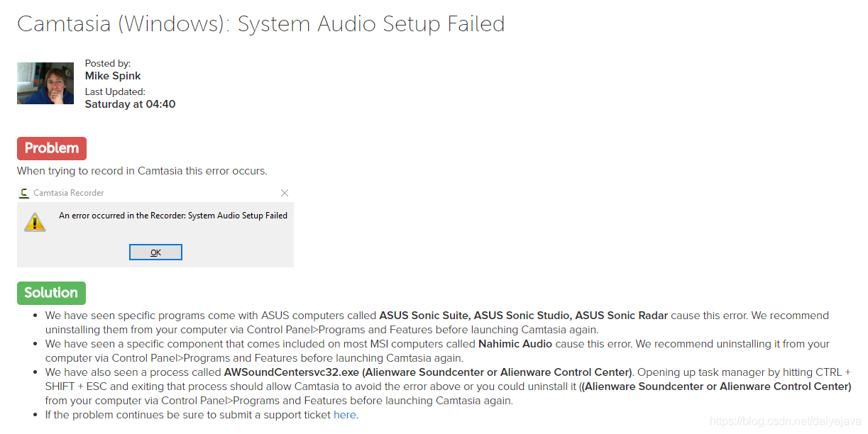Click the red Problem badge

point(52,148)
